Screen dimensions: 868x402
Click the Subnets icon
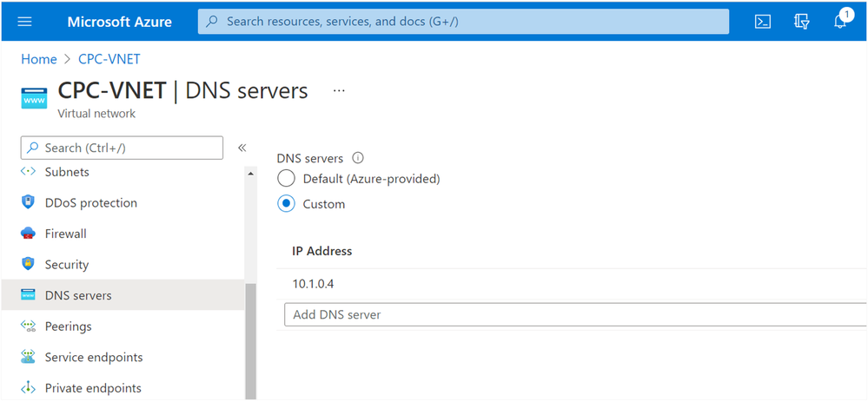[28, 171]
